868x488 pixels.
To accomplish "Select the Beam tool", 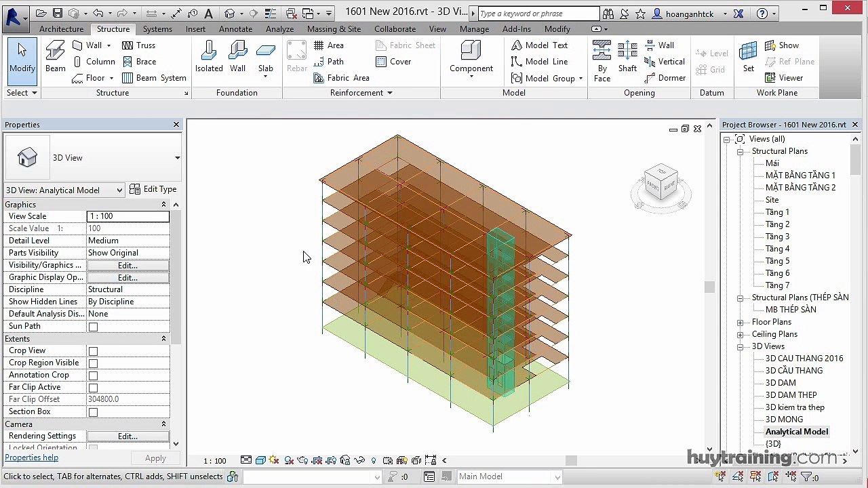I will (56, 56).
